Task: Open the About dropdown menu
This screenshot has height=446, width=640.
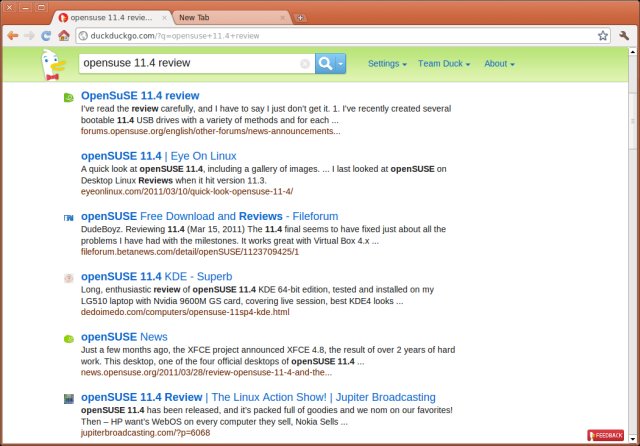Action: [x=499, y=64]
